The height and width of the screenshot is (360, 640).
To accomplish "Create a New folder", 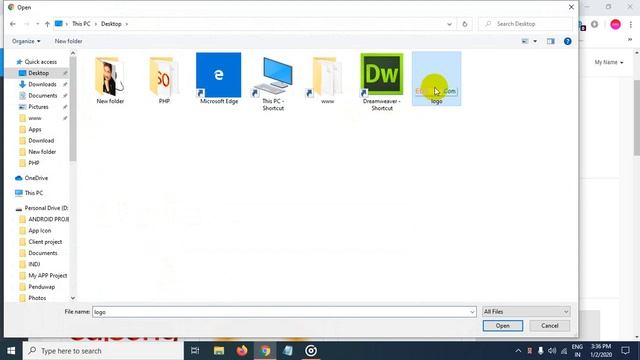I will tap(68, 41).
